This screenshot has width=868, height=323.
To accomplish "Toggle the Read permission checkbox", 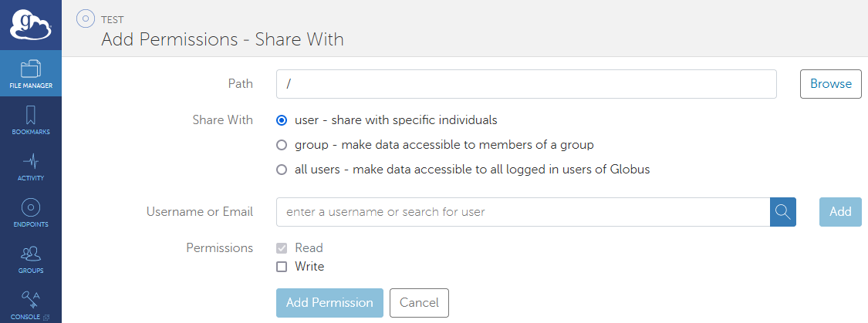I will click(282, 248).
